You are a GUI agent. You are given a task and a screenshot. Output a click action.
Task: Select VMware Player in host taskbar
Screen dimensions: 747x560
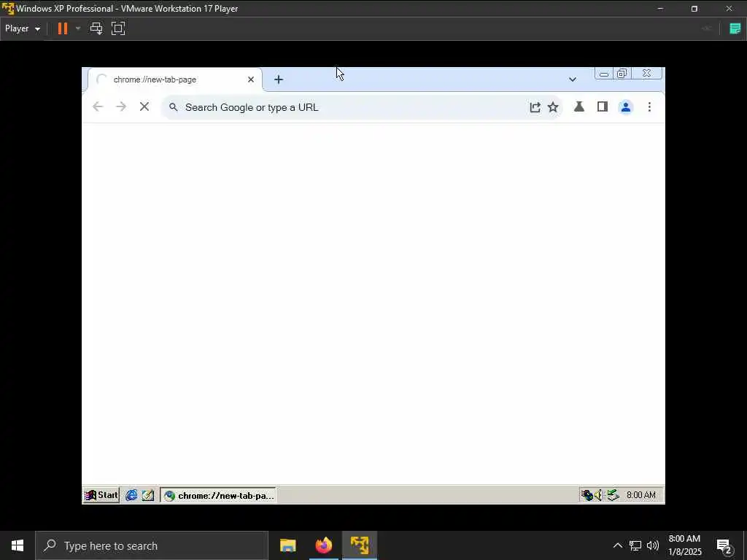coord(360,545)
